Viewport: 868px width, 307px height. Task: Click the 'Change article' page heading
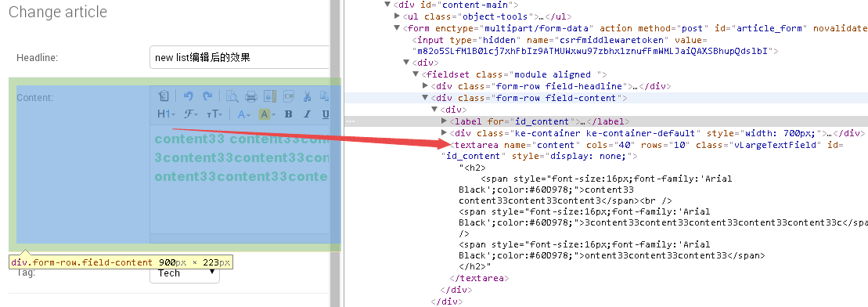point(58,12)
